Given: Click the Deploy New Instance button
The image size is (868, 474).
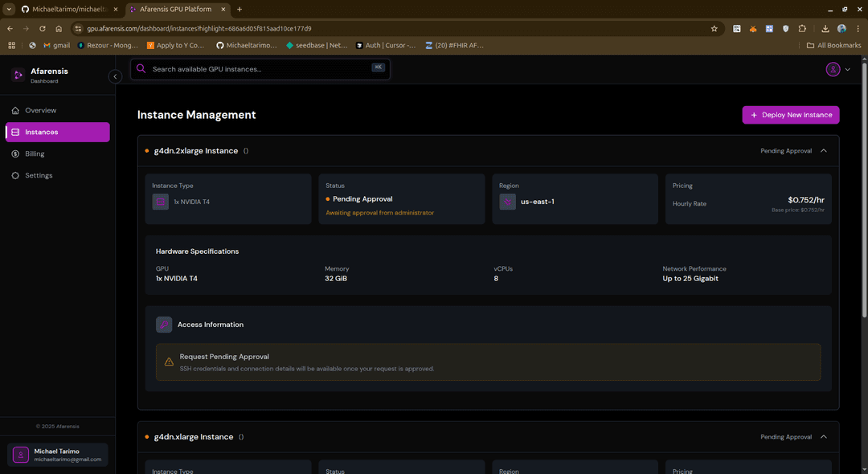Looking at the screenshot, I should click(x=790, y=114).
